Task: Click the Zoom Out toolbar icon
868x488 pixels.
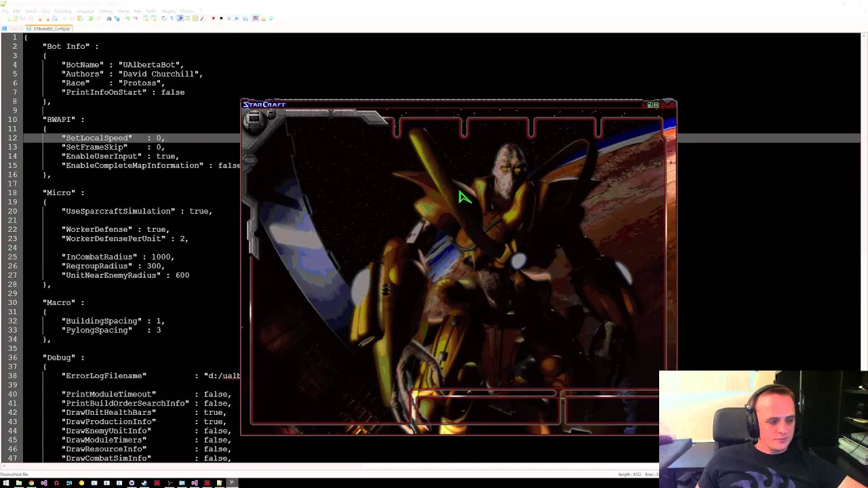Action: (x=135, y=18)
